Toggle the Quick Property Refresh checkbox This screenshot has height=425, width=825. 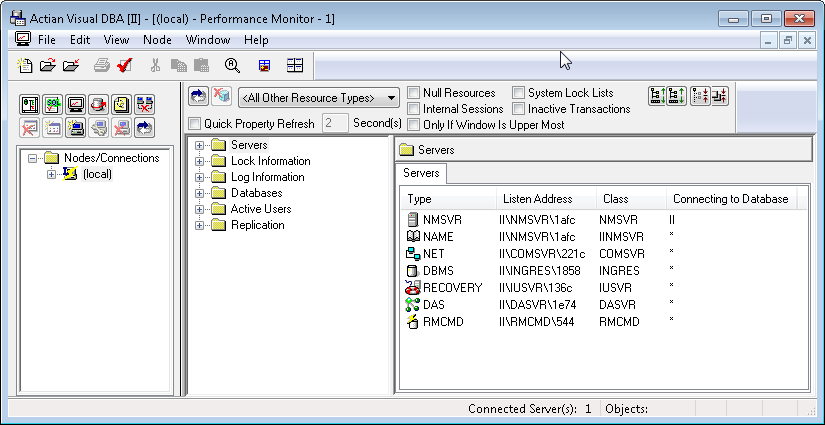pos(195,124)
